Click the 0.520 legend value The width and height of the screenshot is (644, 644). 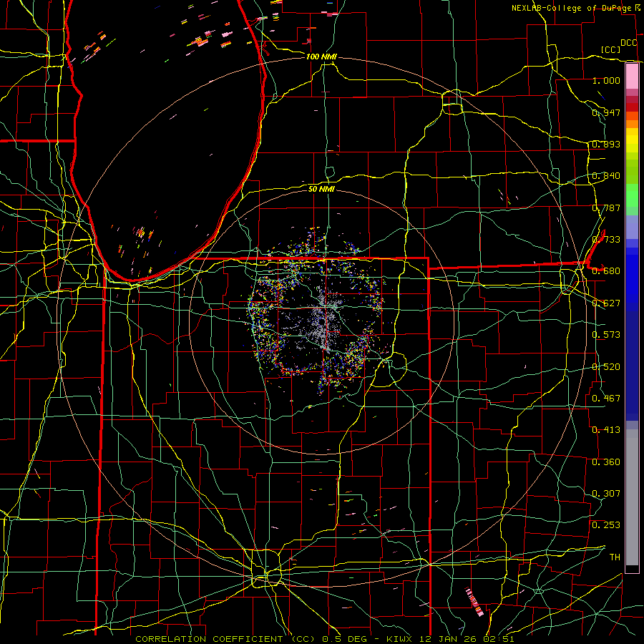tap(606, 366)
